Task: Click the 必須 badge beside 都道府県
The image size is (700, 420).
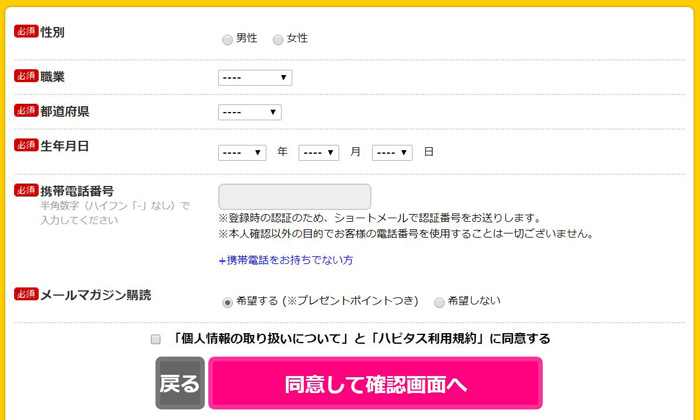Action: (26, 110)
